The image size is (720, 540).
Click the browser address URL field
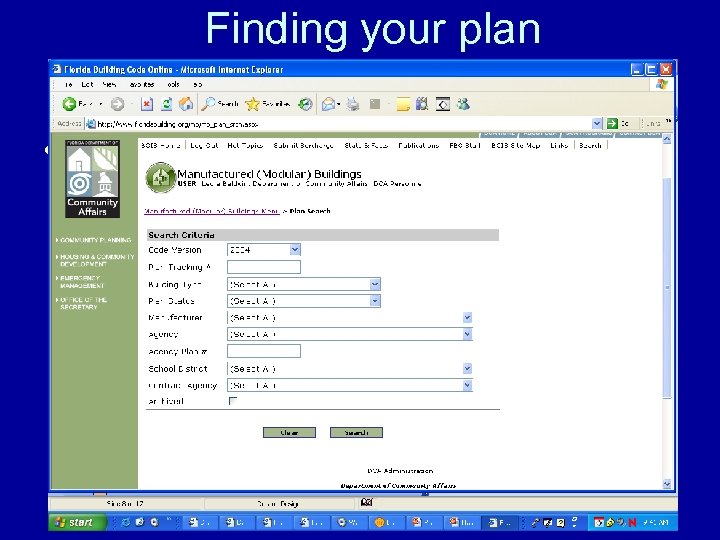pos(343,124)
